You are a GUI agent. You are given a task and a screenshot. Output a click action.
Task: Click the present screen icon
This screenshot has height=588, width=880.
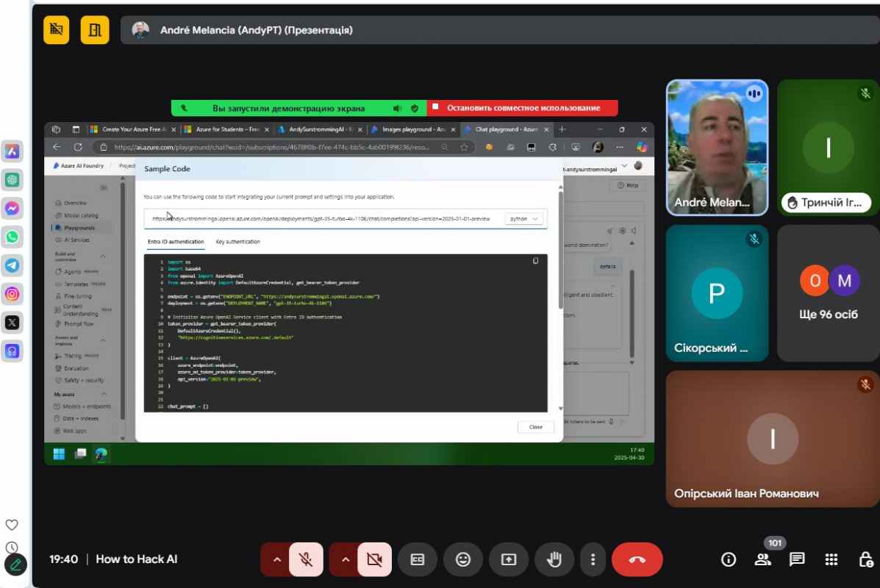pos(509,559)
